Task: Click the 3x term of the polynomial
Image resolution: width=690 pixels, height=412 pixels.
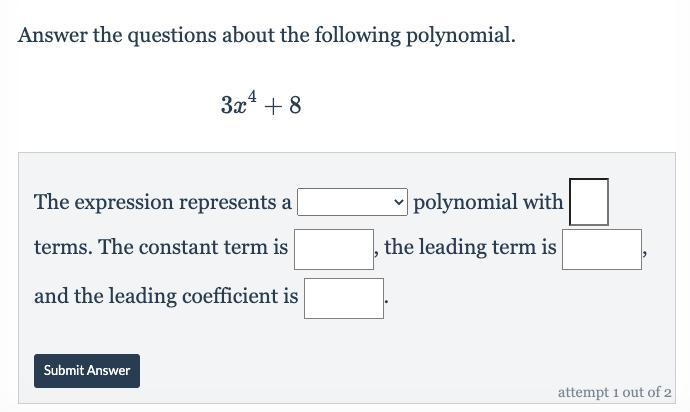Action: point(234,105)
